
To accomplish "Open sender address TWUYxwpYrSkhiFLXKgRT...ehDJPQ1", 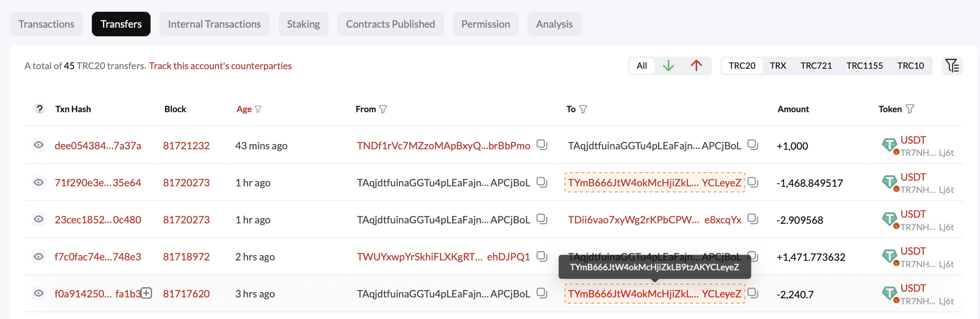I will (444, 257).
